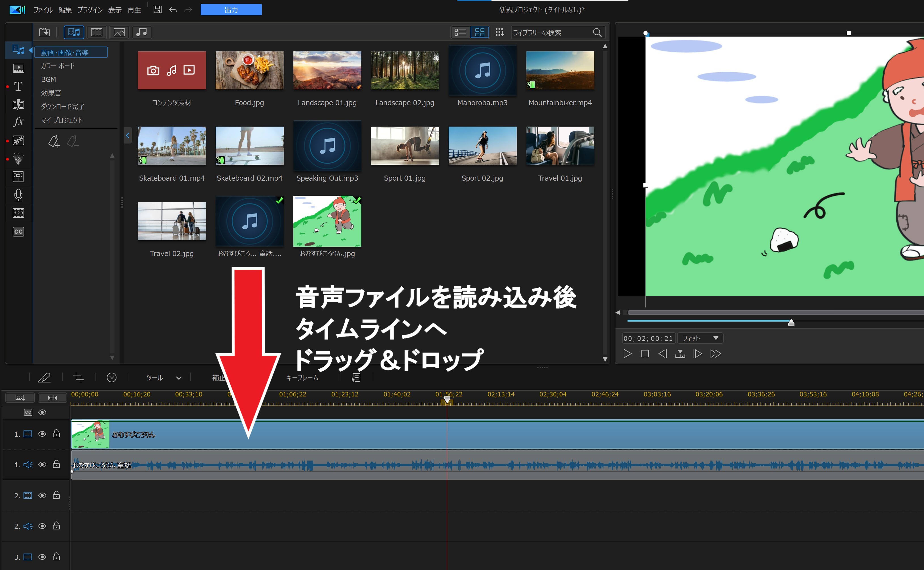Screen dimensions: 924x570
Task: Show only image files in library
Action: pos(119,32)
